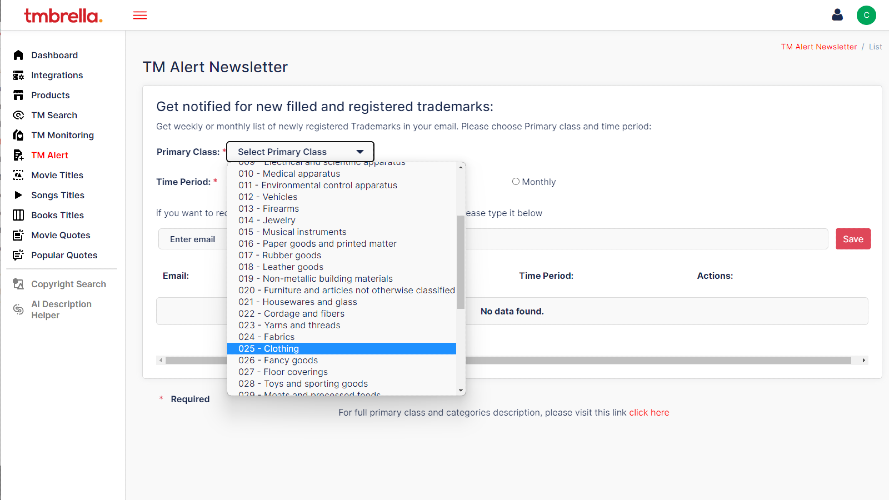This screenshot has height=500, width=889.
Task: Click the Integrations sidebar icon
Action: tap(18, 75)
